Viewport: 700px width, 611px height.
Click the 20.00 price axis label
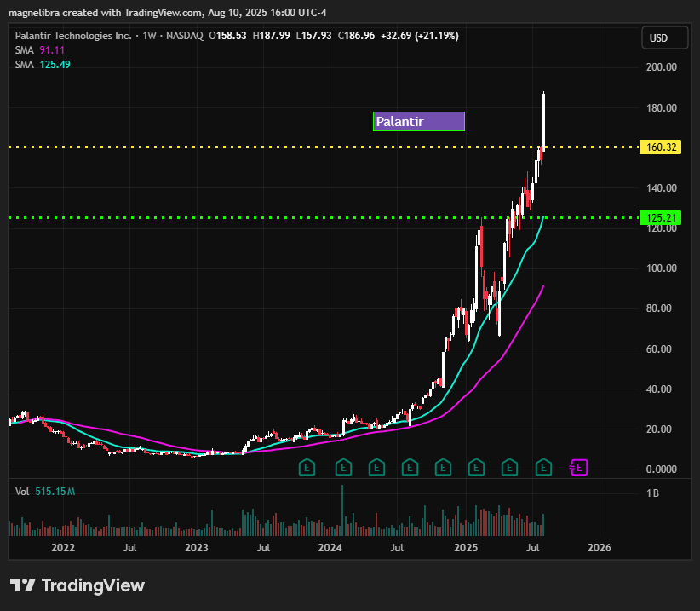tap(658, 429)
